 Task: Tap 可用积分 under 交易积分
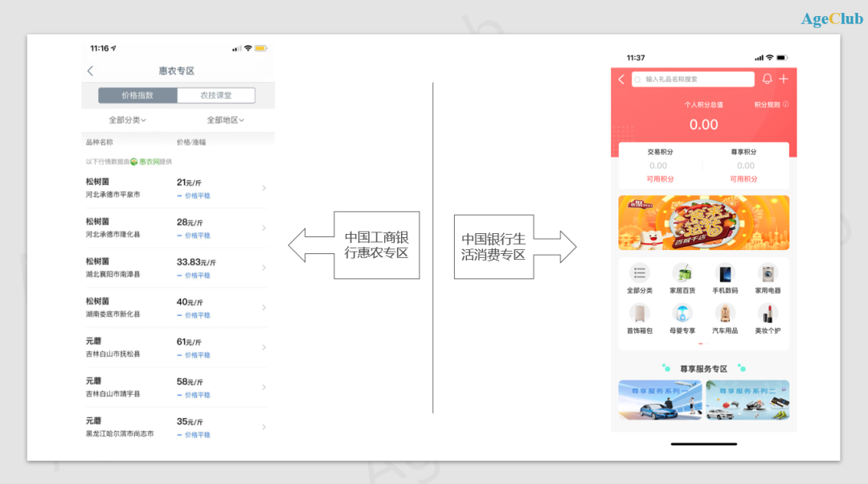click(660, 178)
